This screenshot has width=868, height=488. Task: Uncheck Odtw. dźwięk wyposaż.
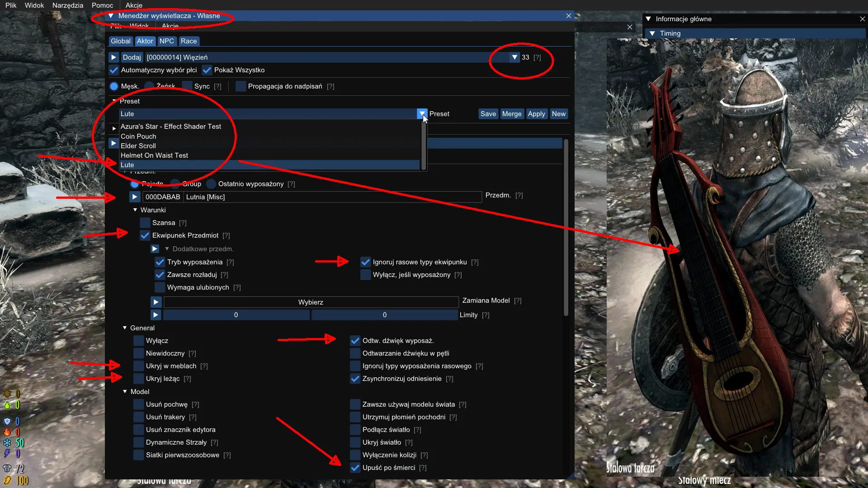(x=355, y=341)
